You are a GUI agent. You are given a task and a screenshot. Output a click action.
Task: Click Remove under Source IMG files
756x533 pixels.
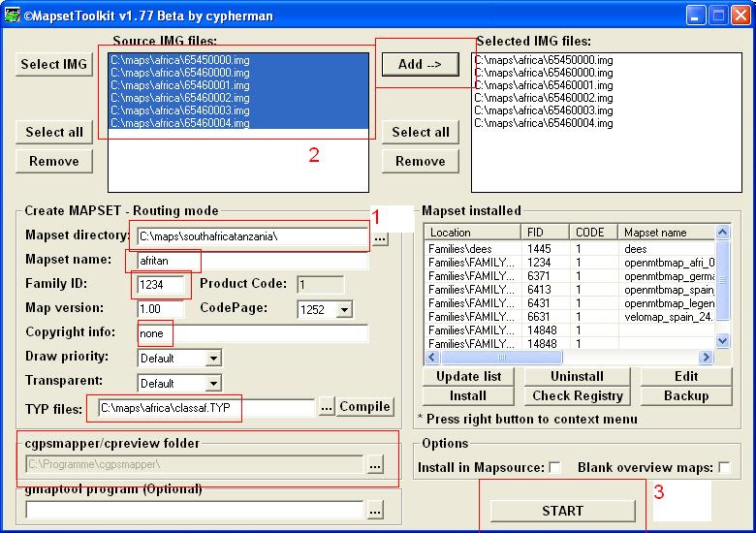tap(54, 161)
